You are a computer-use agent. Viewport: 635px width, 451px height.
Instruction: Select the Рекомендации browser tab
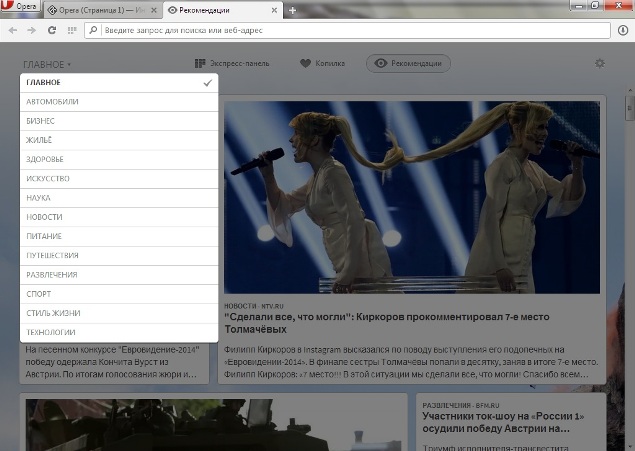pyautogui.click(x=223, y=10)
